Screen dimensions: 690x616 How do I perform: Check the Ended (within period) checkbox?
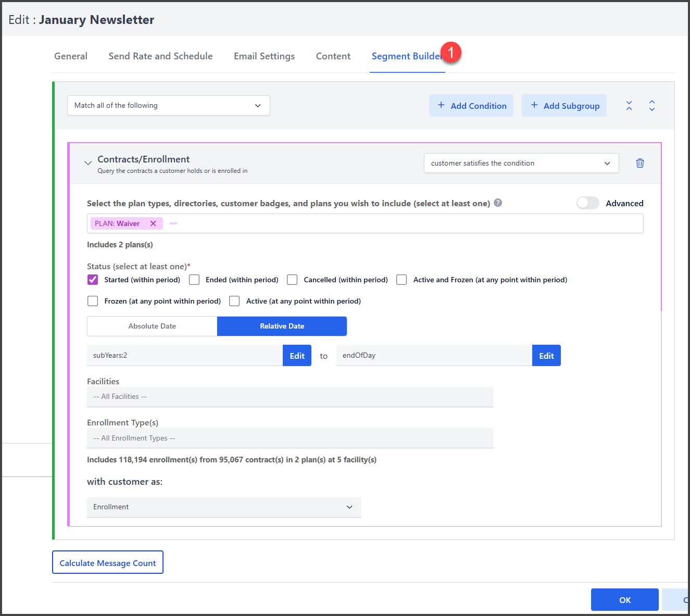[194, 280]
